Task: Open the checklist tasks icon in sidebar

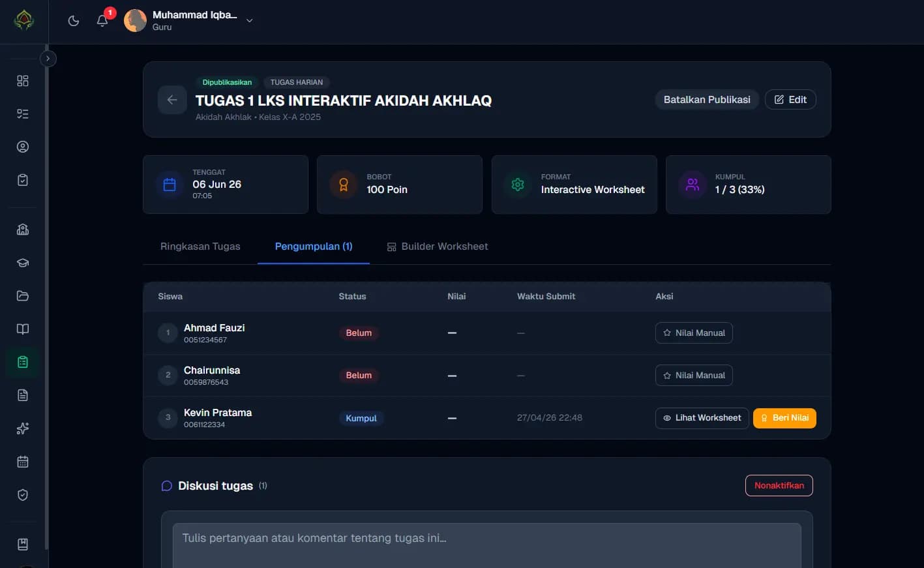Action: [23, 114]
